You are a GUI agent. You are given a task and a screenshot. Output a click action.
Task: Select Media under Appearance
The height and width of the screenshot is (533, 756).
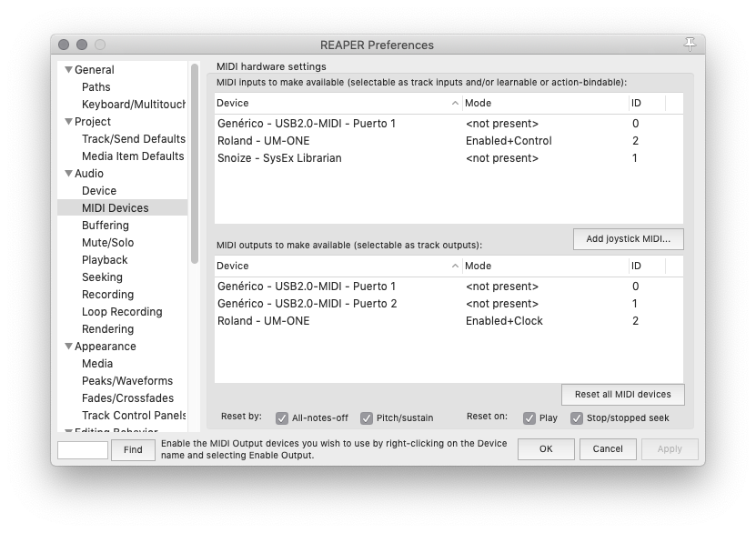point(97,364)
